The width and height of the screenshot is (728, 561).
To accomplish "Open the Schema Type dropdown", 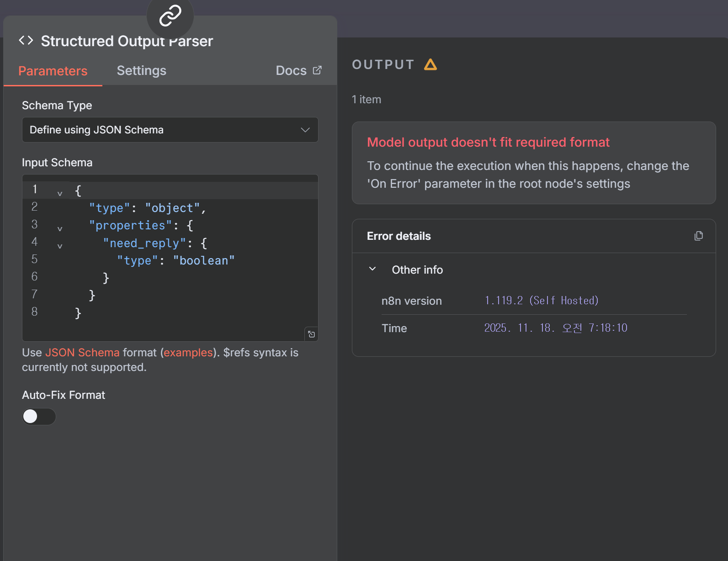I will [170, 130].
